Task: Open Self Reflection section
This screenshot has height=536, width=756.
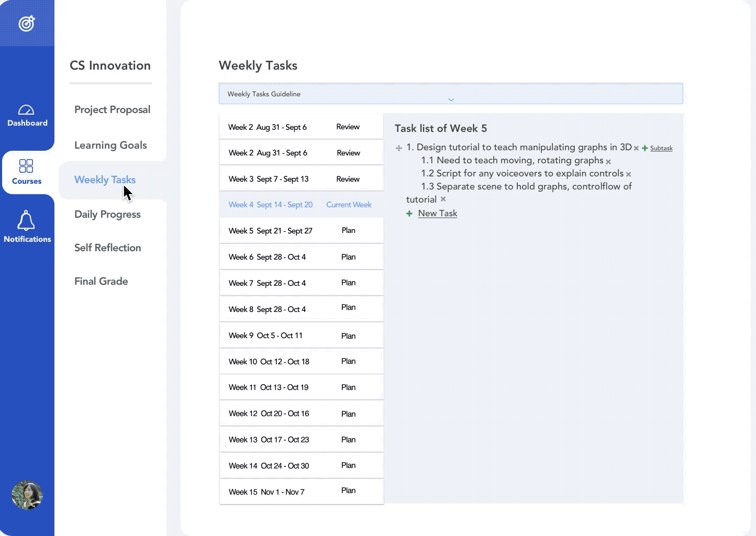Action: [107, 248]
